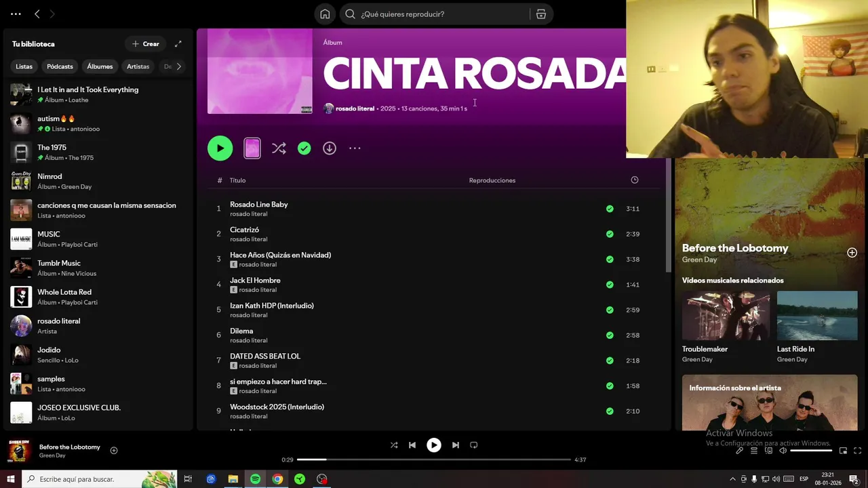This screenshot has width=868, height=488.
Task: Mute with the volume speaker icon
Action: click(x=783, y=451)
